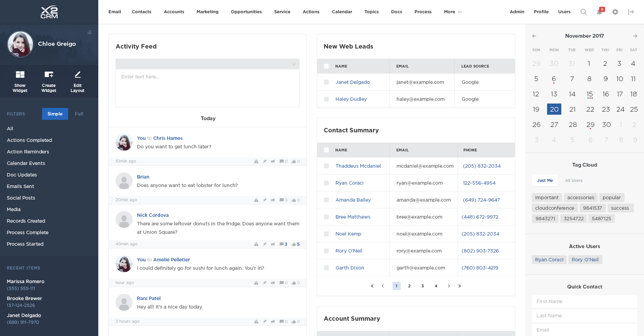Image resolution: width=644 pixels, height=336 pixels.
Task: Open the Opportunities menu item
Action: (246, 12)
